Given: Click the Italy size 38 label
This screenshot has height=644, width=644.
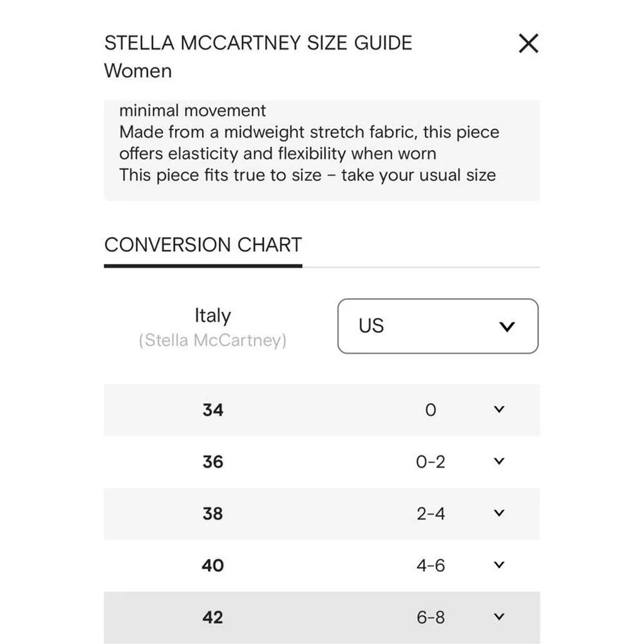Looking at the screenshot, I should point(213,514).
